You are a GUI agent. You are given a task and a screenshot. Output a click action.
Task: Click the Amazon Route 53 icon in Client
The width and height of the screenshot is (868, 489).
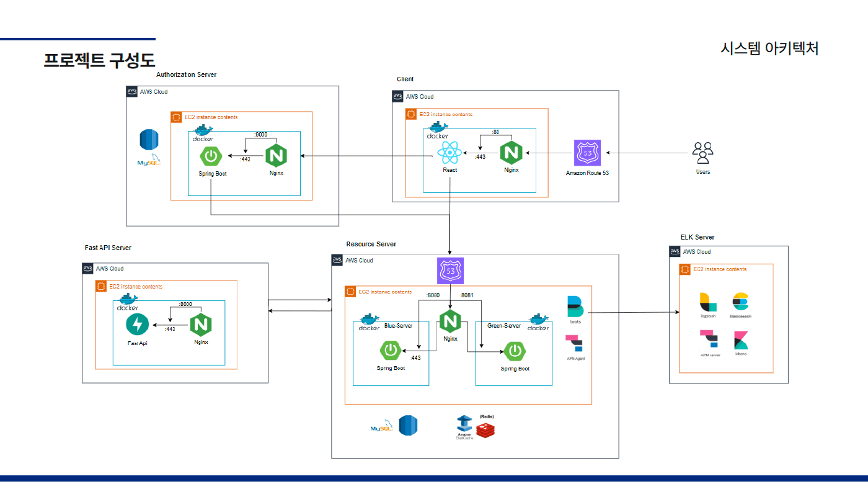point(587,153)
